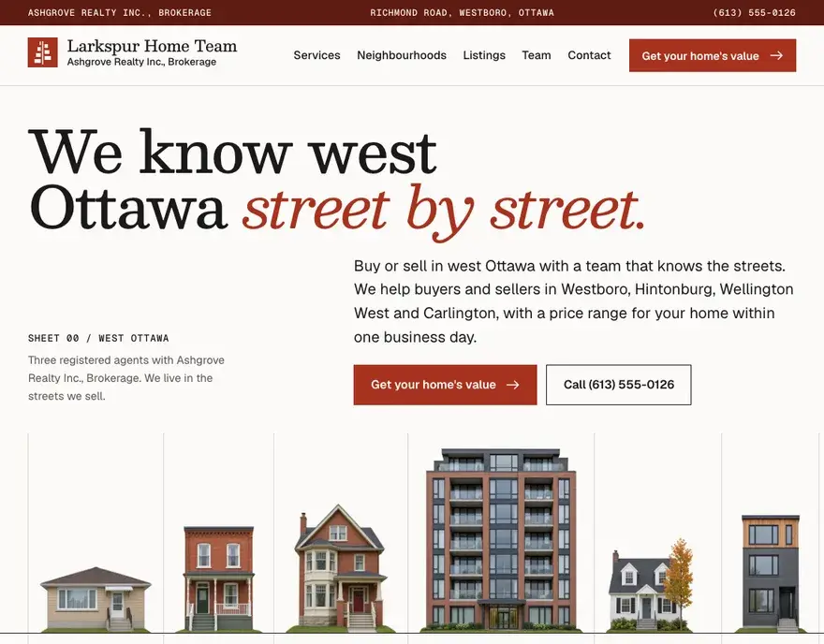Select the white cottage with autumn tree
This screenshot has width=824, height=644.
pos(651,585)
